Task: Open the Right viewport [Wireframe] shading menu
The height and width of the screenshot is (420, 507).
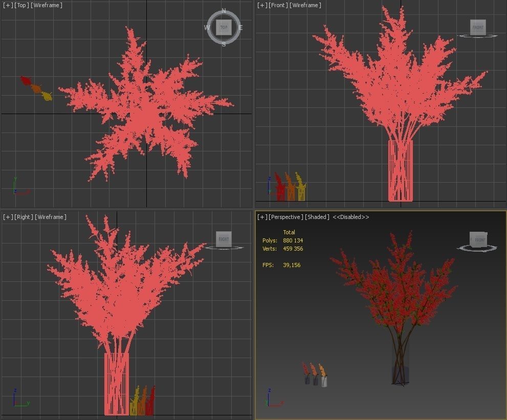Action: [51, 217]
